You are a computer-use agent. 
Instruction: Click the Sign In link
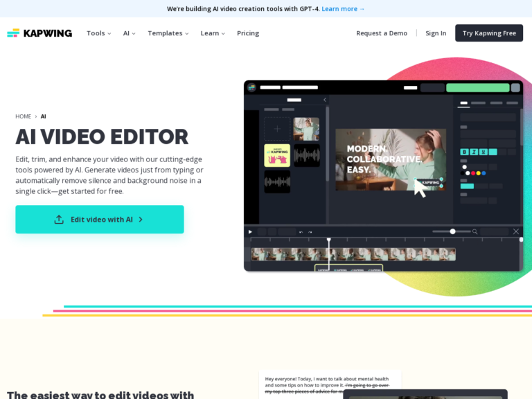pos(436,33)
